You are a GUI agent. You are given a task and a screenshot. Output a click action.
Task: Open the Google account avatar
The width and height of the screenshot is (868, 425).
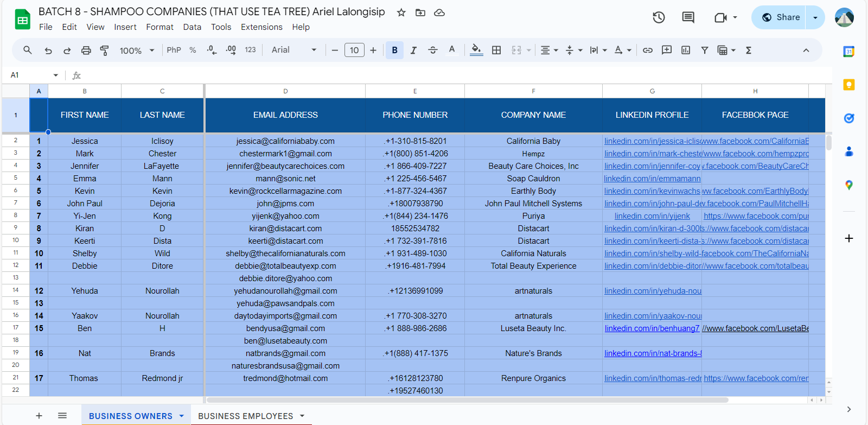tap(845, 17)
